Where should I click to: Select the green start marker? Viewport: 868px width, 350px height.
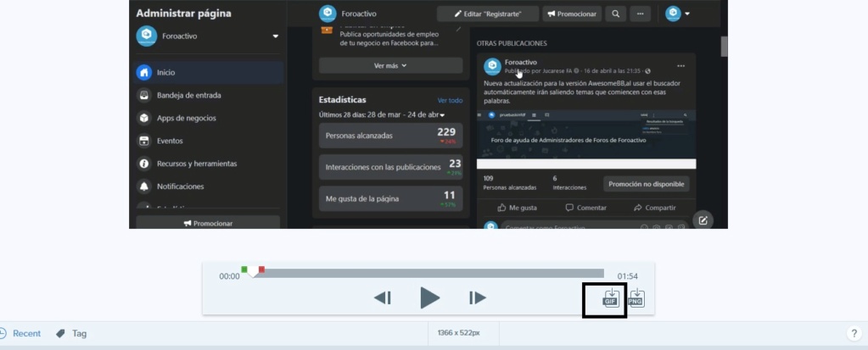point(244,269)
